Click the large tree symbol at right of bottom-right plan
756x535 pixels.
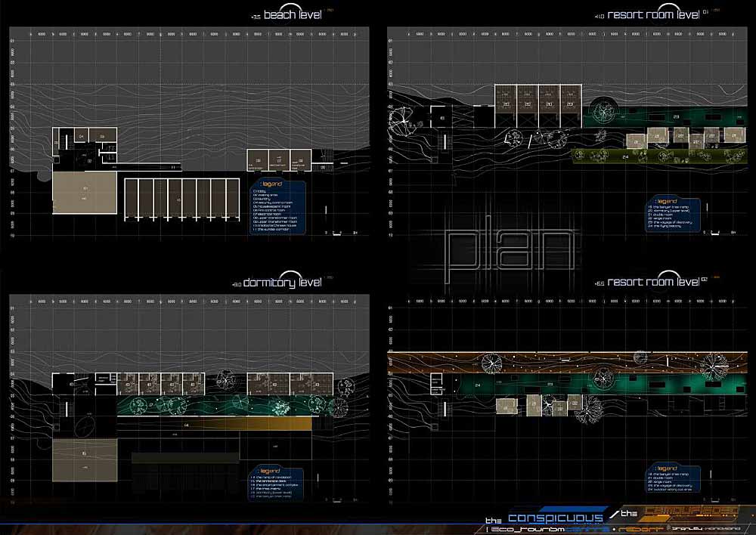711,368
